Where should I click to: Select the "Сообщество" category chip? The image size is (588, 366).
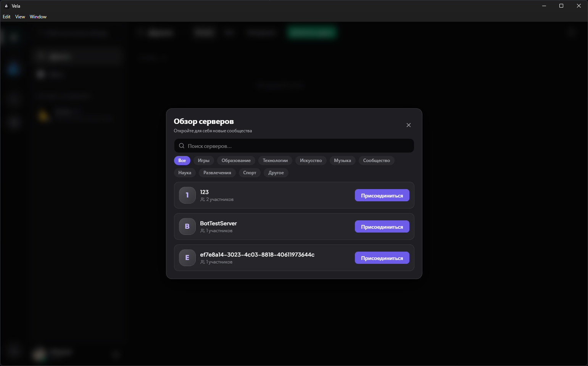click(x=376, y=161)
